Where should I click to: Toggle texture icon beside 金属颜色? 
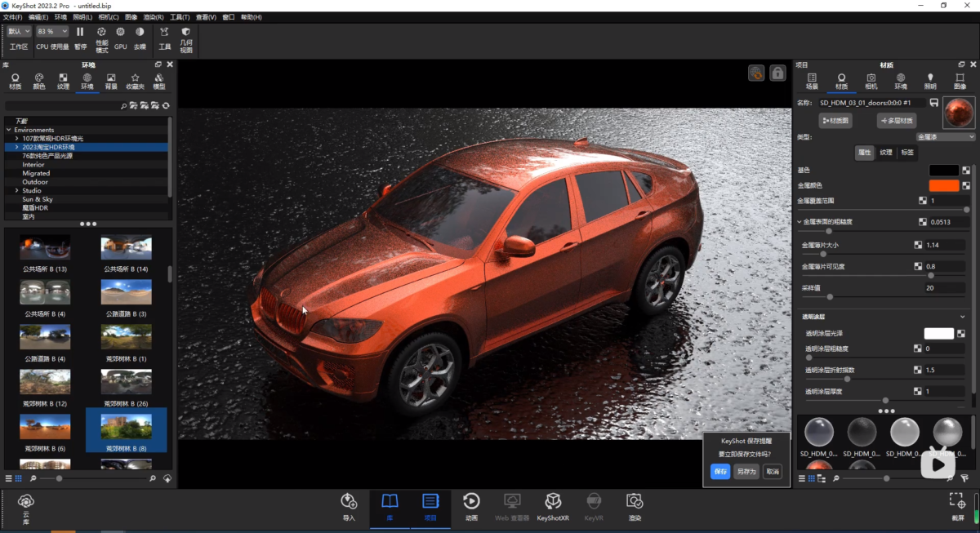966,186
